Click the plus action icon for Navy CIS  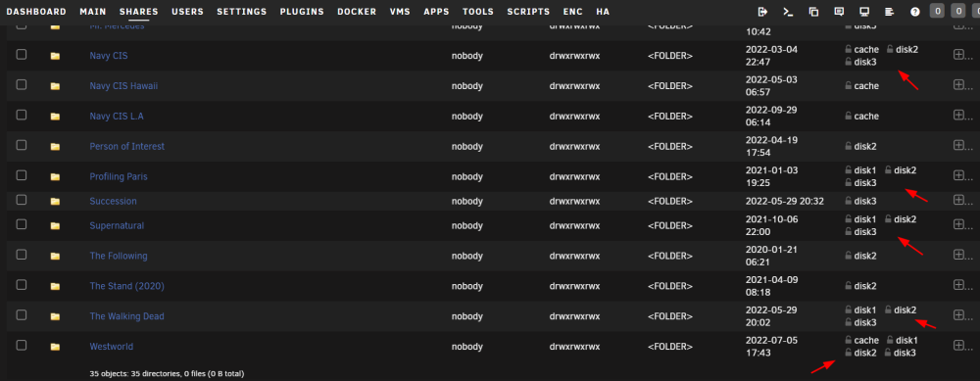[x=958, y=55]
